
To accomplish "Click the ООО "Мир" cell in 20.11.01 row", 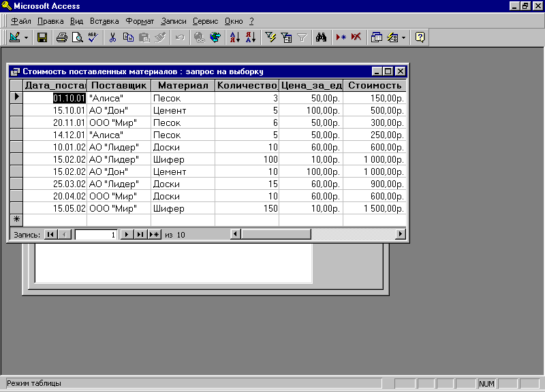I will (119, 122).
